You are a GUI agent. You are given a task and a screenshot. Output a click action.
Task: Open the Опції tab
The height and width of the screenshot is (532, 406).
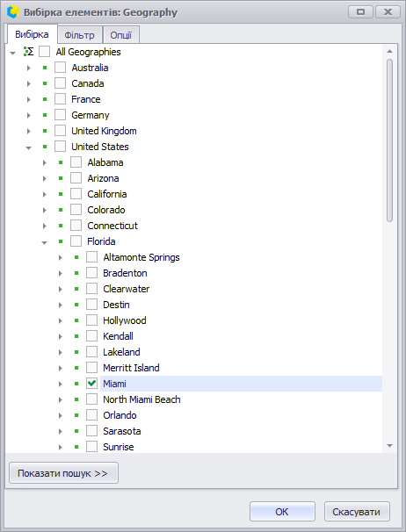pos(120,35)
